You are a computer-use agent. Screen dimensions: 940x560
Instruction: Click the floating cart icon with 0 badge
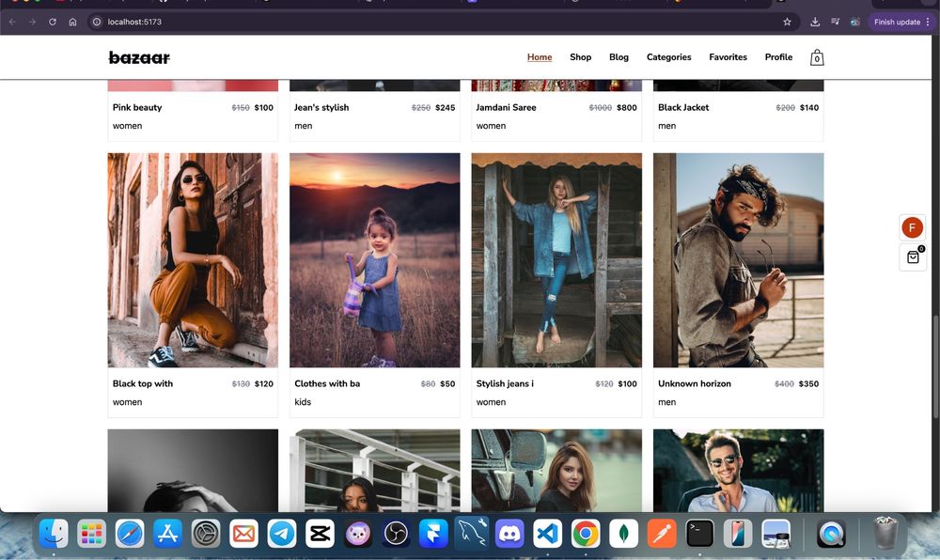point(913,257)
